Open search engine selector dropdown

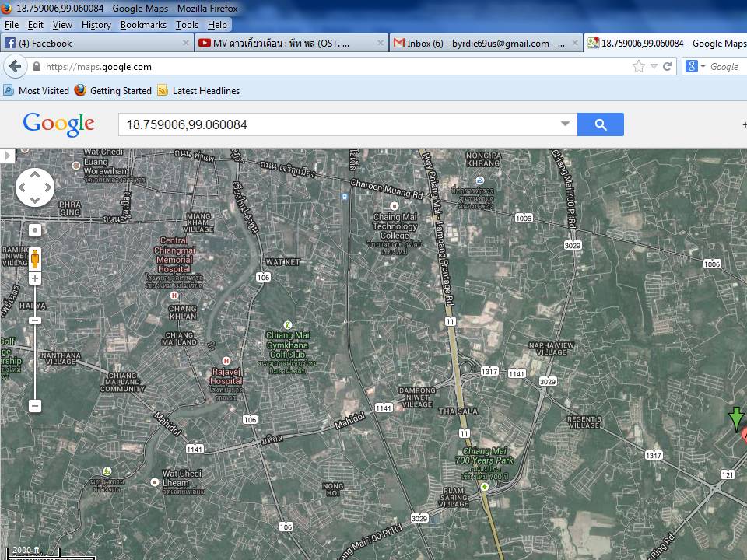pos(695,67)
